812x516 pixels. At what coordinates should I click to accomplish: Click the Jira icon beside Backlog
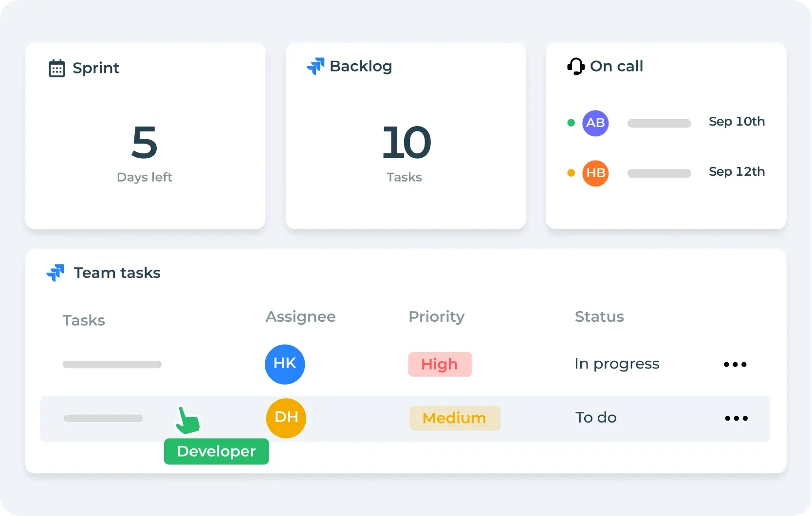click(x=315, y=66)
